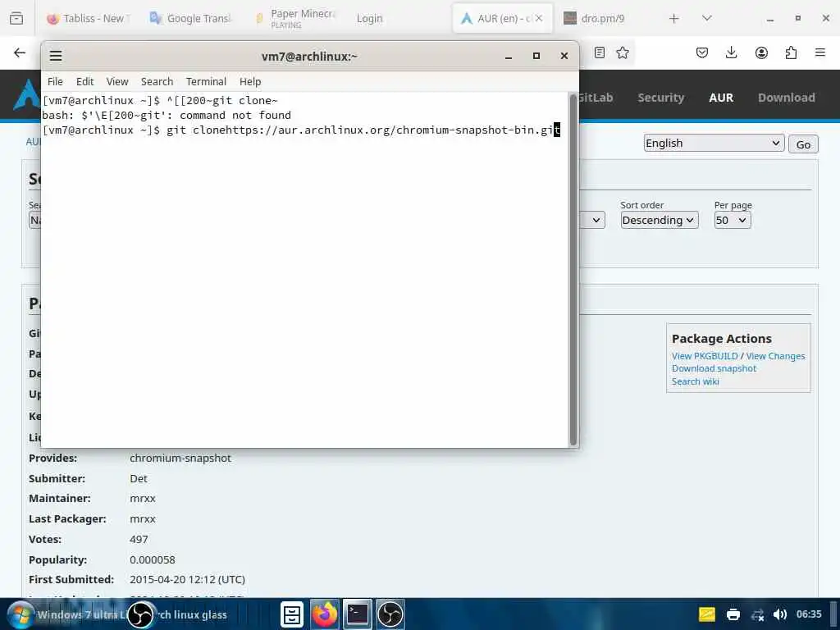The height and width of the screenshot is (630, 840).
Task: Switch to Firefox in taskbar
Action: pos(325,614)
